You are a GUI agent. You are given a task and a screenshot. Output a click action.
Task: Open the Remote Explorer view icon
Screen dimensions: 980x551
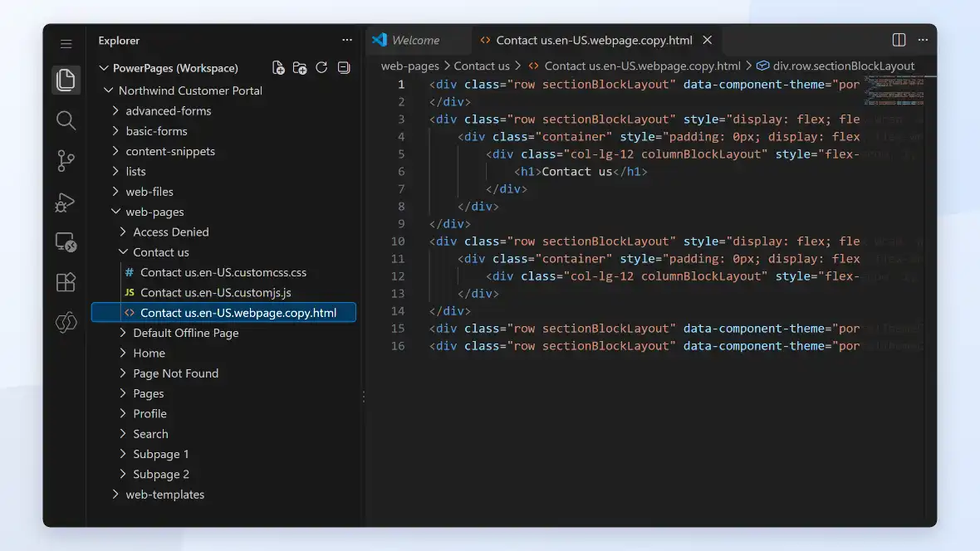coord(66,241)
